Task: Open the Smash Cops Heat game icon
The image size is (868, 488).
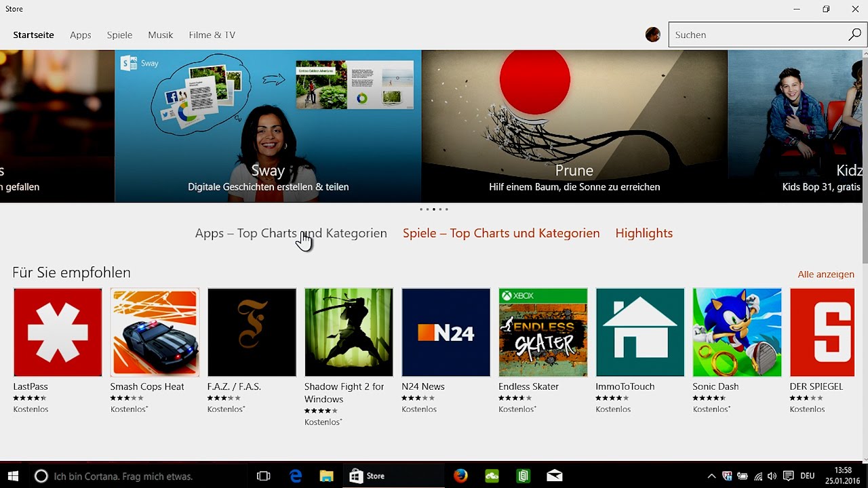Action: (x=155, y=332)
